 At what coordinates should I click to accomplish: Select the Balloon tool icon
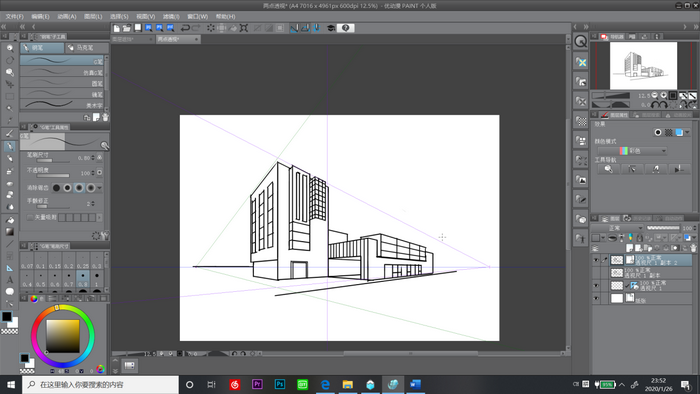9,292
